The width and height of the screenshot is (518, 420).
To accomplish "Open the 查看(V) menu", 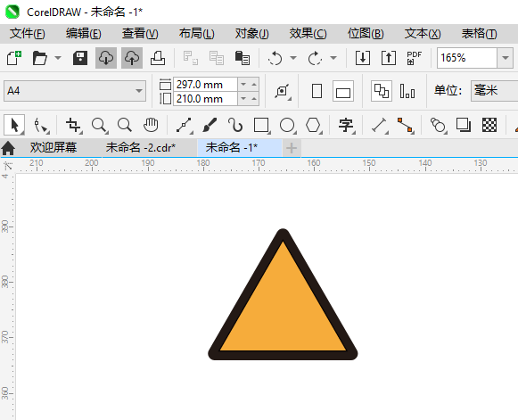I will (x=140, y=33).
